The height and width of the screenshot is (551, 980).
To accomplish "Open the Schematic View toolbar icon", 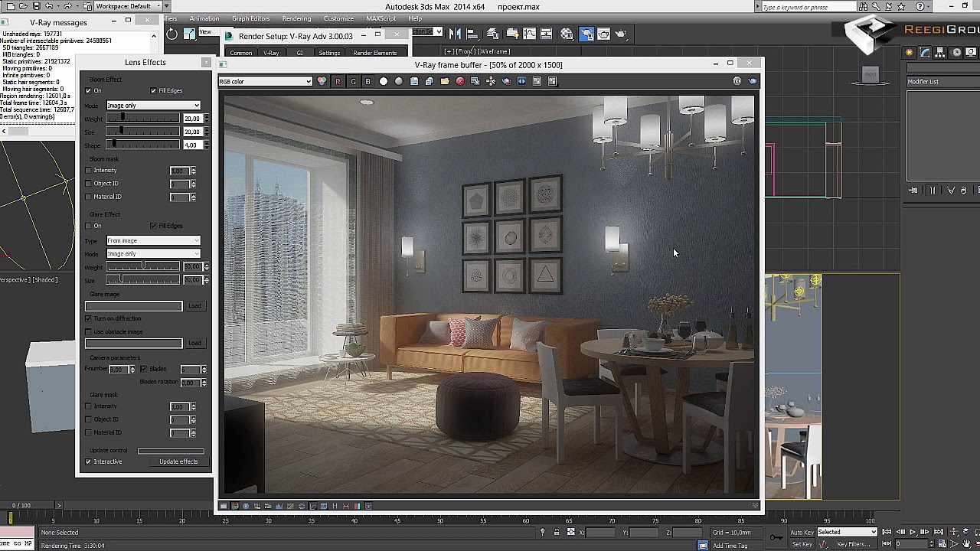I will point(547,34).
